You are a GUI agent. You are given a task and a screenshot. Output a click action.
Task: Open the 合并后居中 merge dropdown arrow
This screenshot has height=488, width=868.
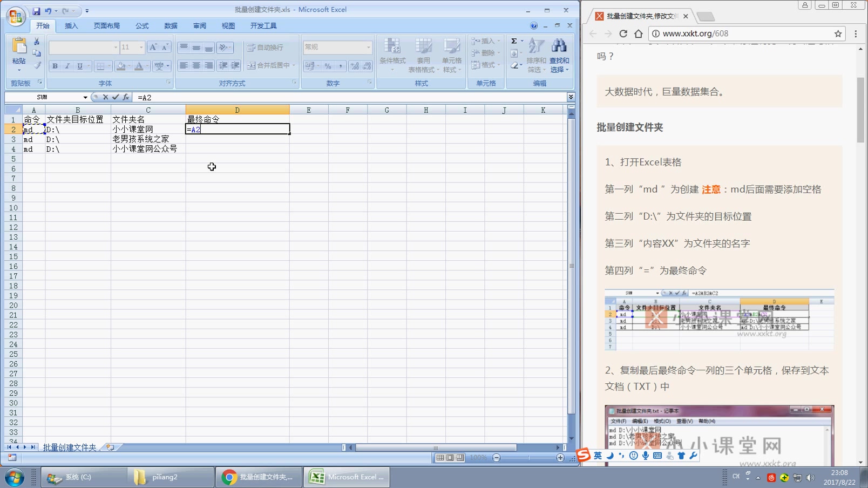tap(294, 65)
